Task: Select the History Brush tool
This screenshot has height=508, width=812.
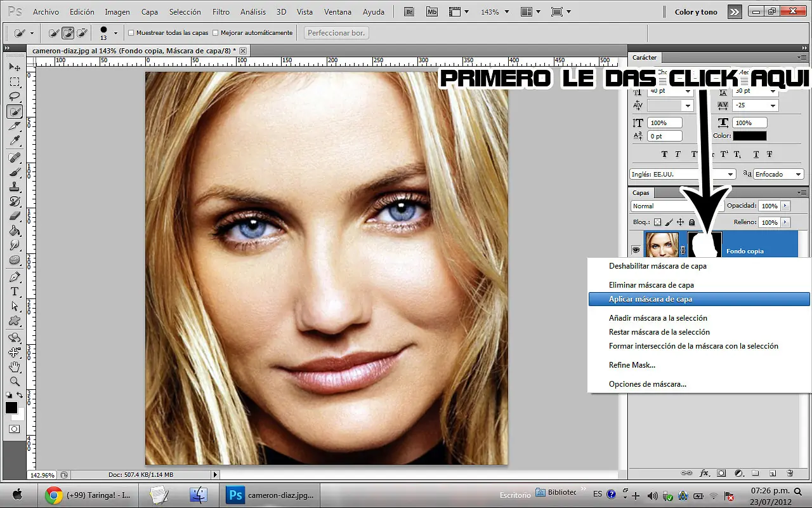Action: pos(15,201)
